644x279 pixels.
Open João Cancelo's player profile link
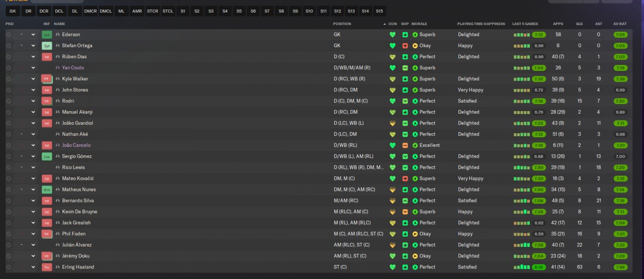(76, 145)
